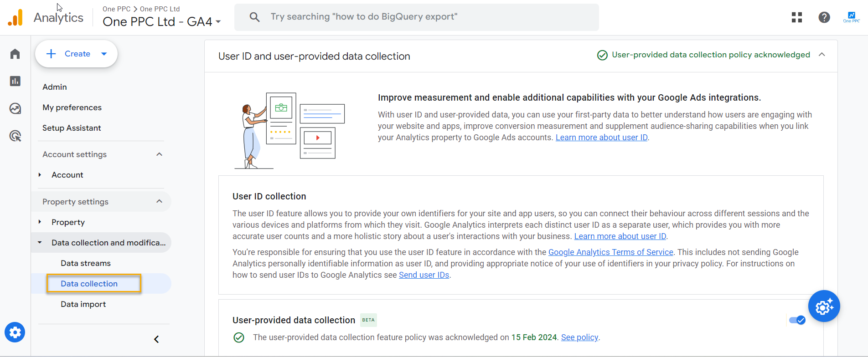The image size is (868, 357).
Task: Expand the Property tree item arrow
Action: tap(40, 222)
